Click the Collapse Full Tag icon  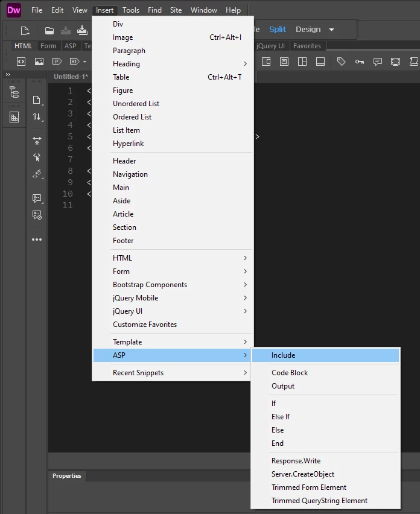pyautogui.click(x=37, y=141)
